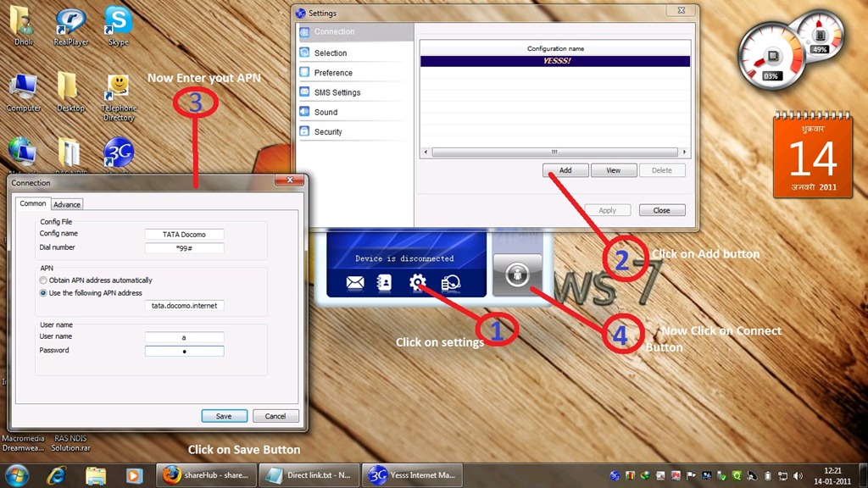Select Obtain APN address automatically
Screen dimensions: 868x488
(x=44, y=280)
